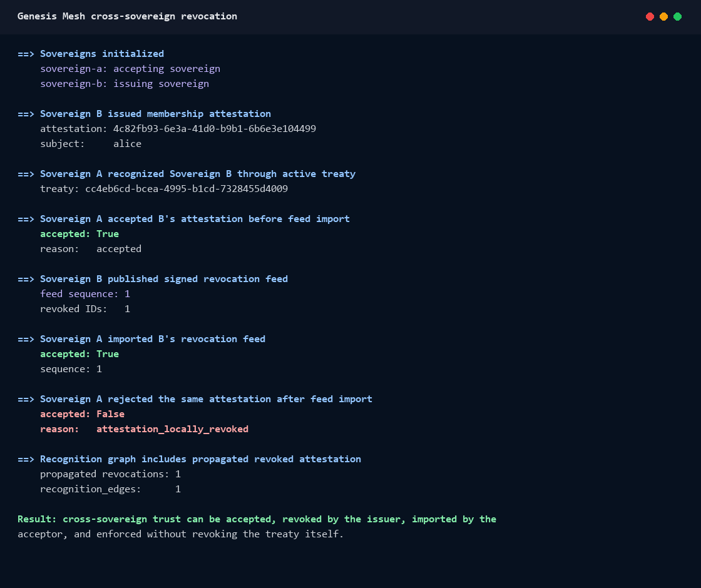Click heading "Recognition graph includes propagated revoked attestation"
This screenshot has width=701, height=588.
(201, 459)
